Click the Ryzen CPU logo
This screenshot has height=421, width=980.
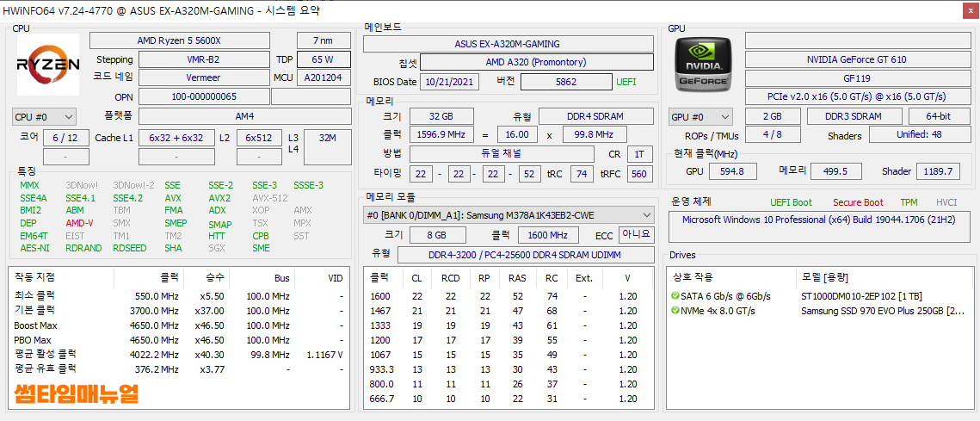coord(47,65)
